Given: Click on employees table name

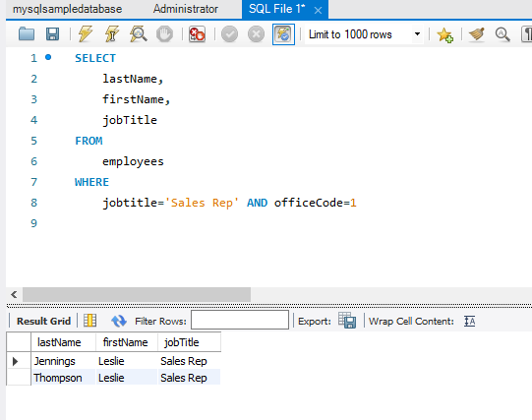Looking at the screenshot, I should click(x=133, y=161).
